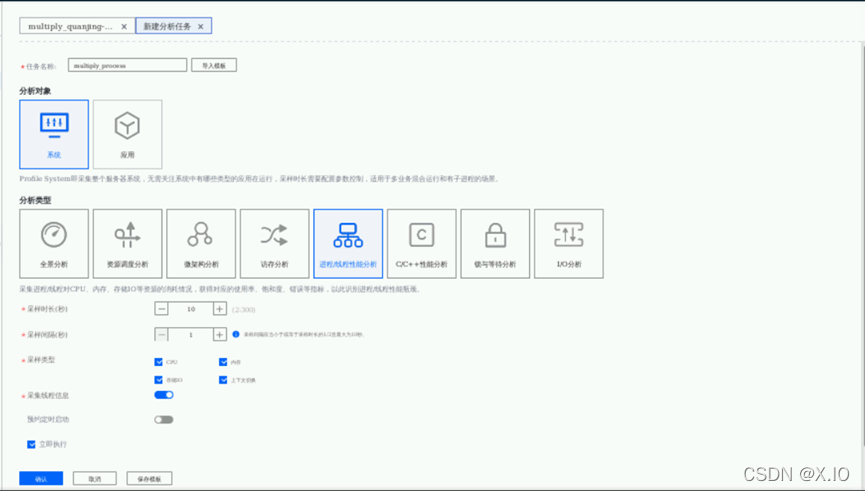Click the 确认 button
865x491 pixels.
click(41, 478)
